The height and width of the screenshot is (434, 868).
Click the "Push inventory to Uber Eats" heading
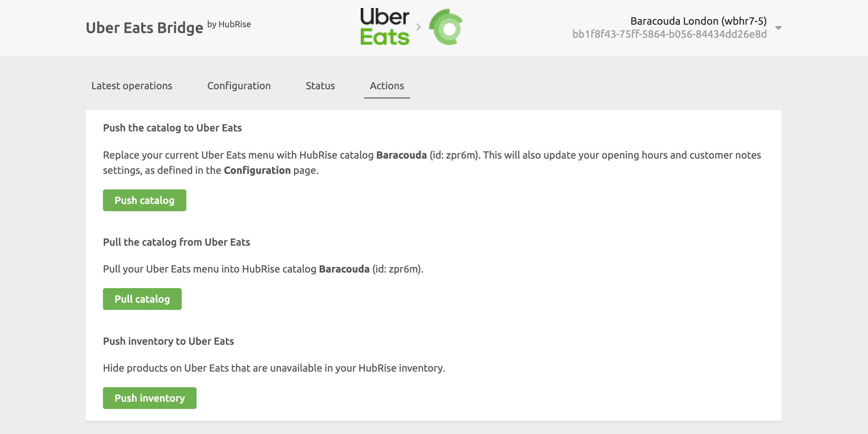[x=168, y=341]
